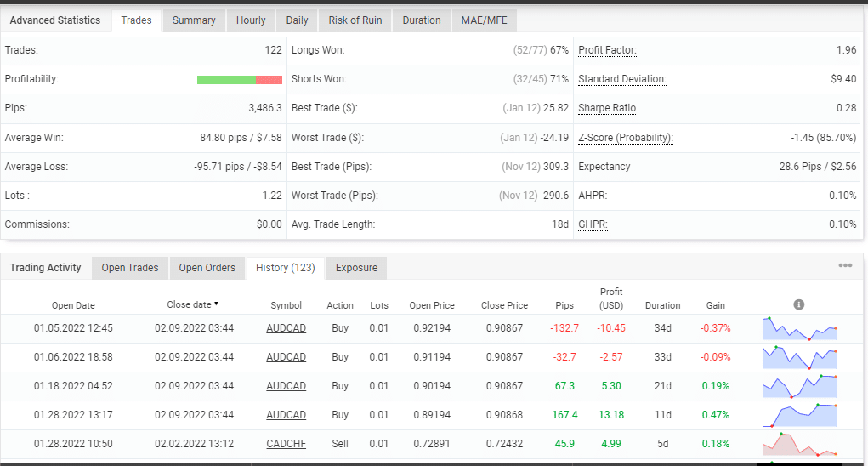Sort history by the Close date column arrow
The height and width of the screenshot is (466, 868).
216,304
